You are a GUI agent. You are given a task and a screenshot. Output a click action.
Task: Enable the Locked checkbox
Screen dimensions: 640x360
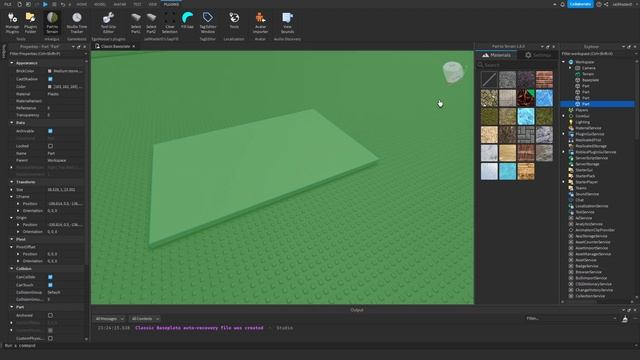pos(50,146)
